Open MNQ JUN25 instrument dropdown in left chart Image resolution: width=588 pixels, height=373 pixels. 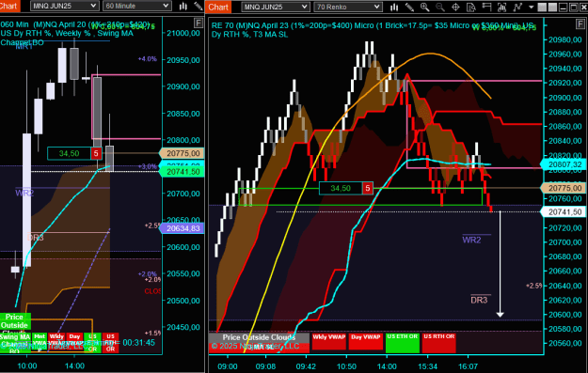(65, 6)
